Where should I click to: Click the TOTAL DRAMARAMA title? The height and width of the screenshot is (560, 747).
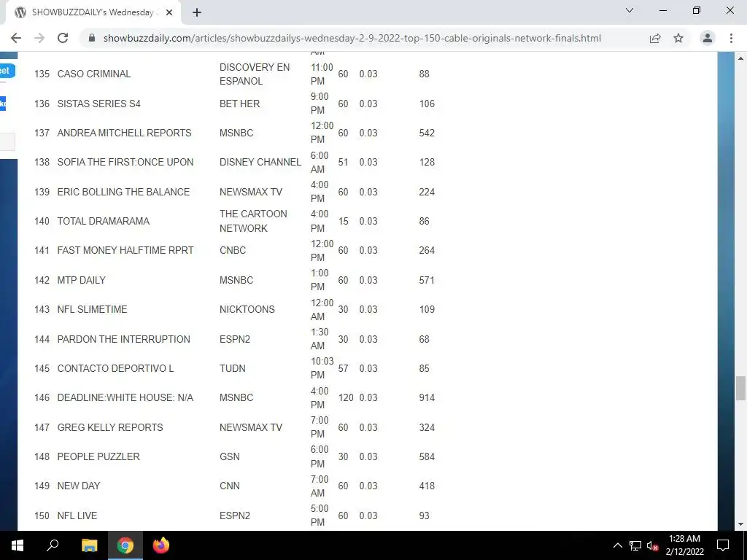[x=104, y=221]
